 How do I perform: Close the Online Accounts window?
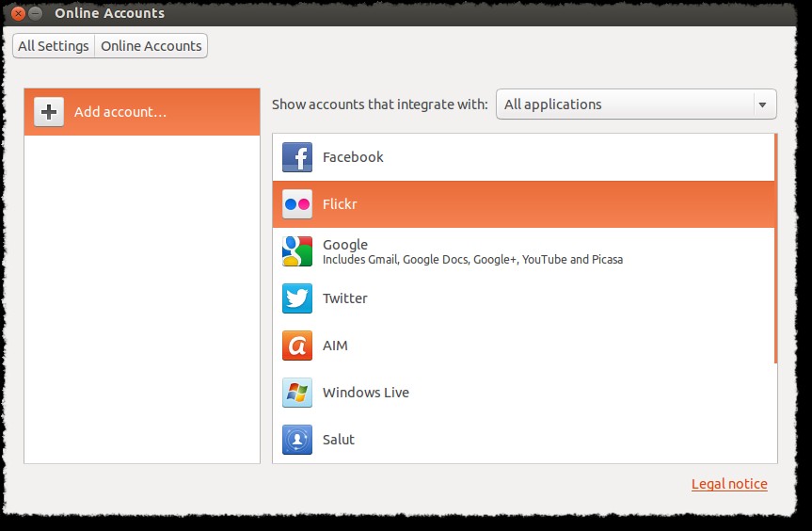(18, 13)
